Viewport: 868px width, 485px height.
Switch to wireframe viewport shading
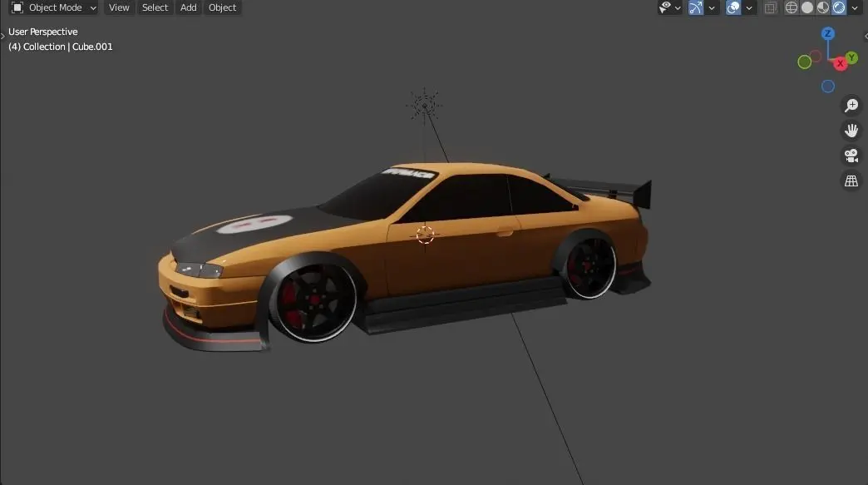[x=792, y=7]
